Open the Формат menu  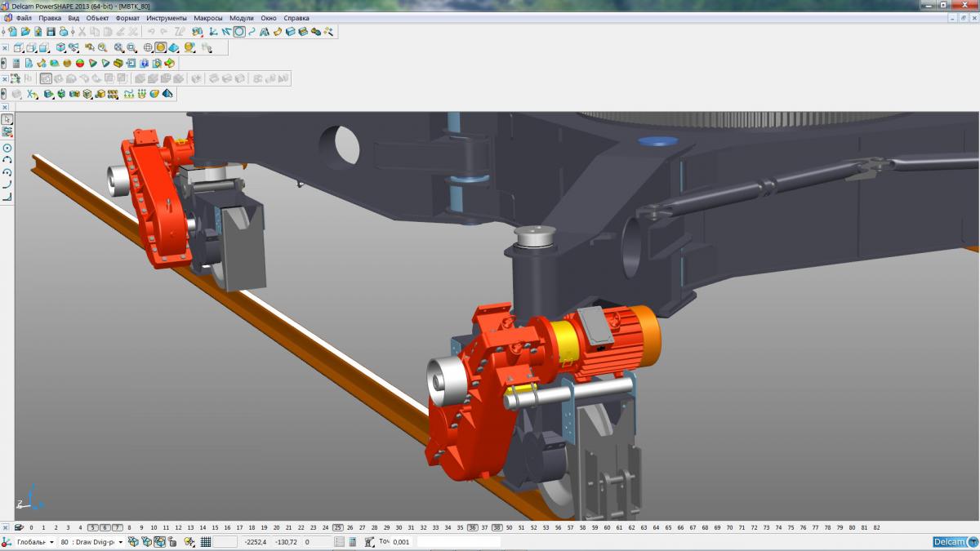pyautogui.click(x=127, y=18)
